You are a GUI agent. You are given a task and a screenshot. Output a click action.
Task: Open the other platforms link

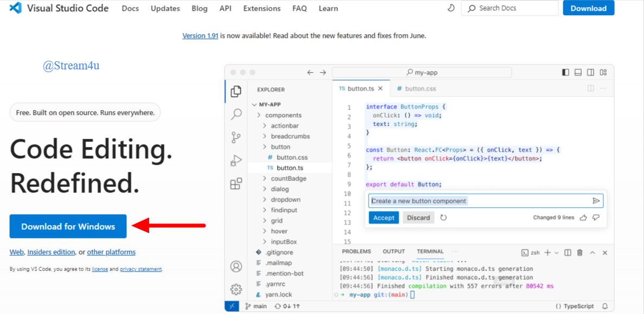111,252
